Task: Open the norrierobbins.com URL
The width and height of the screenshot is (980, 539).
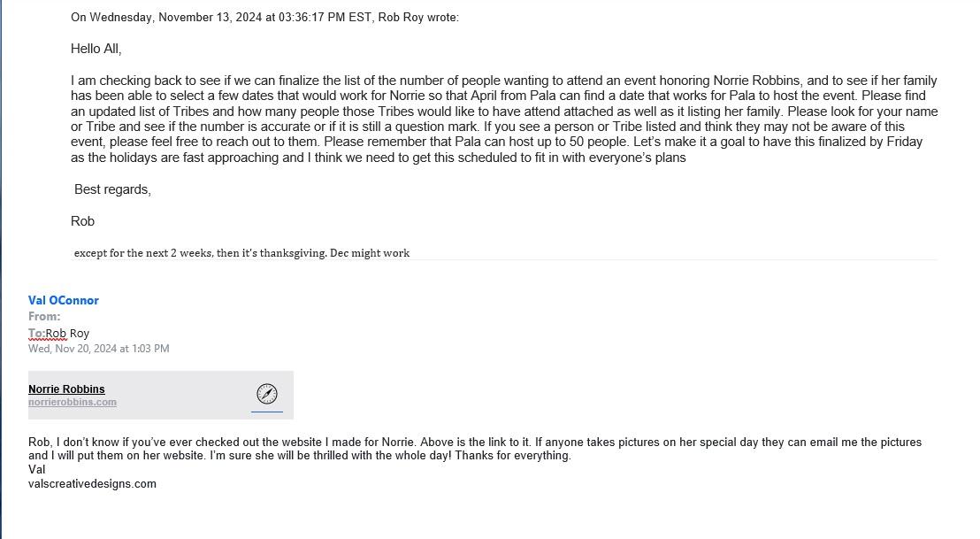Action: (x=72, y=402)
